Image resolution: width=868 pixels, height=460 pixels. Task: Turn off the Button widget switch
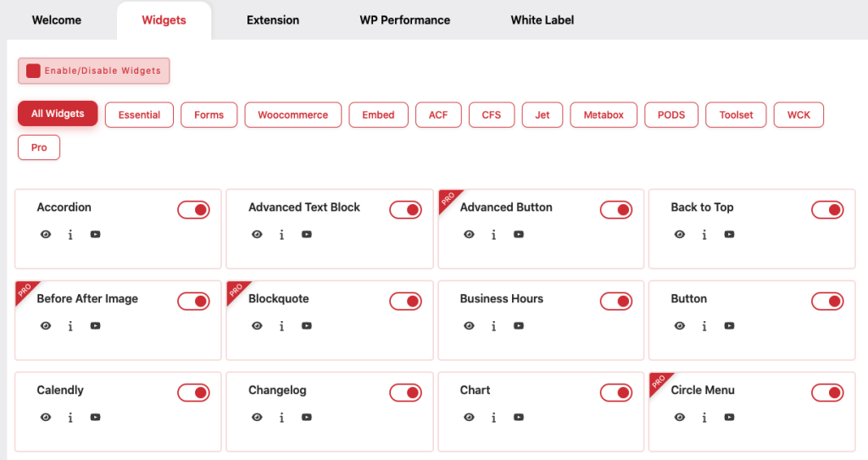[x=827, y=302]
